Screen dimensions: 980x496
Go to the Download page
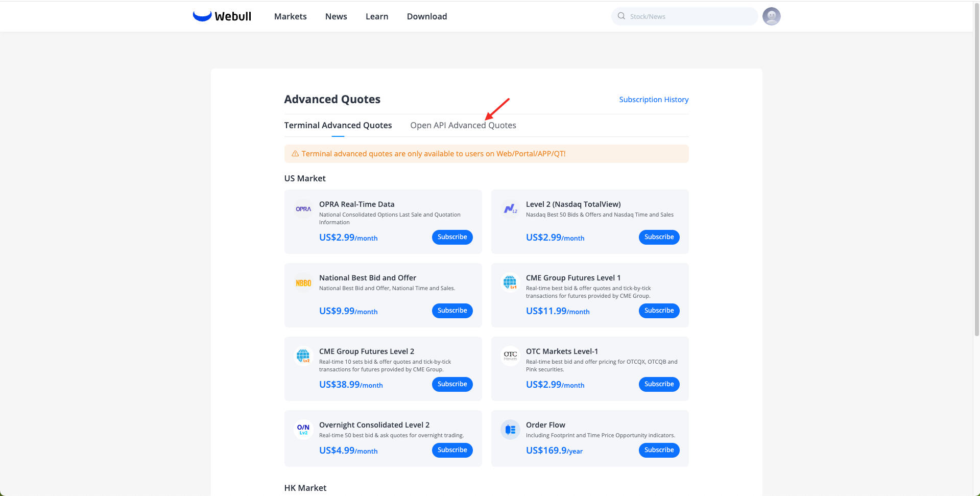pyautogui.click(x=426, y=16)
